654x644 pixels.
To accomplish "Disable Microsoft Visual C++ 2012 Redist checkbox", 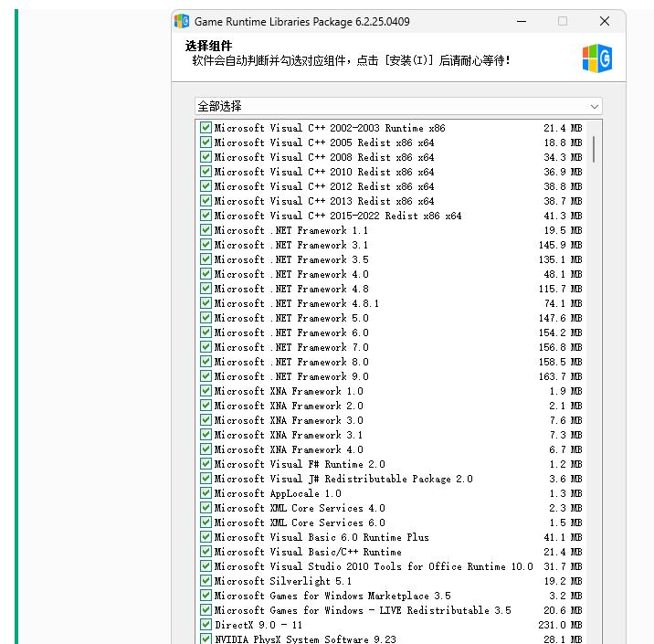I will [206, 186].
